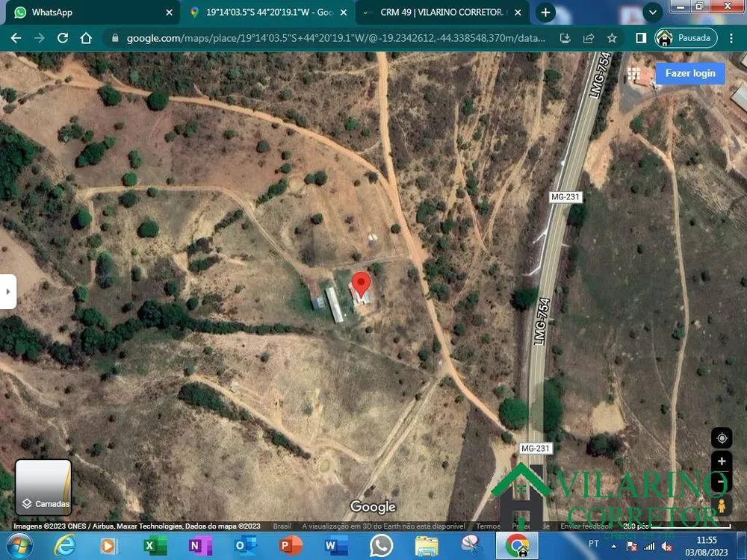Click the Street View pegman icon
The height and width of the screenshot is (560, 747).
722,505
